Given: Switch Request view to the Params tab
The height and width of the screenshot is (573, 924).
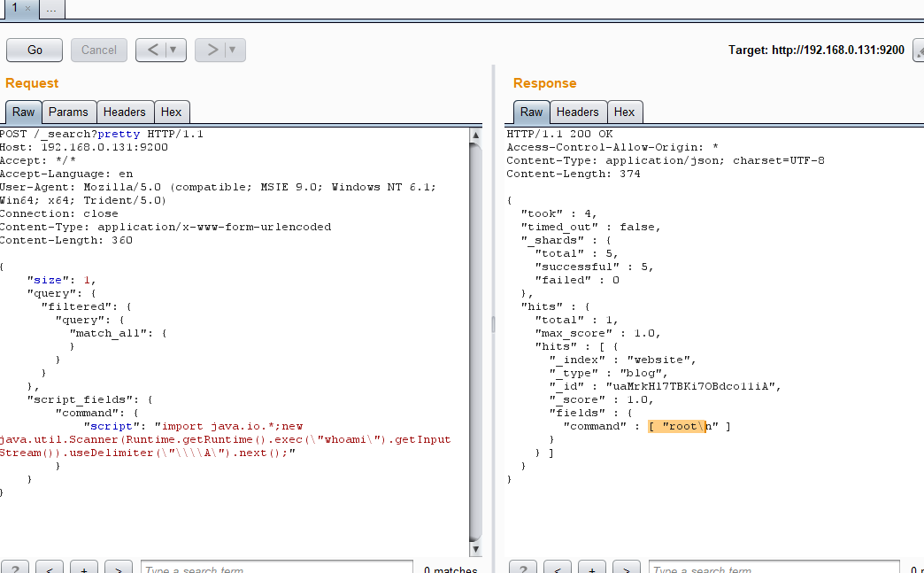Looking at the screenshot, I should point(68,112).
